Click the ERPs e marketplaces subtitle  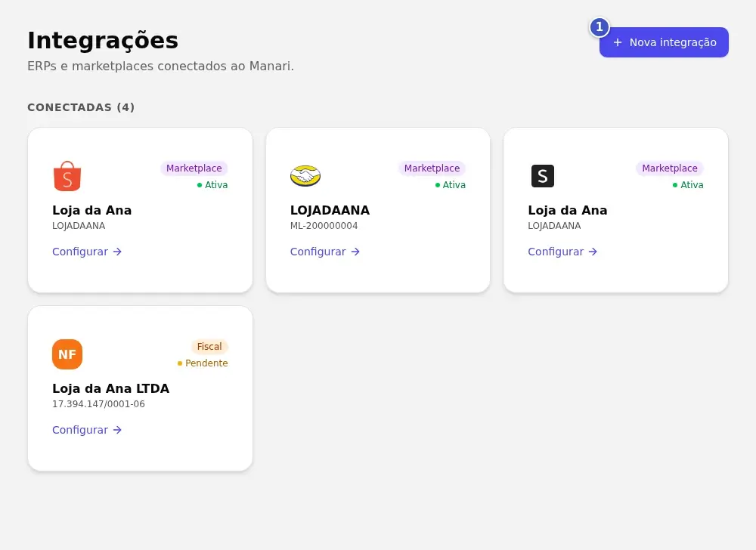tap(160, 66)
